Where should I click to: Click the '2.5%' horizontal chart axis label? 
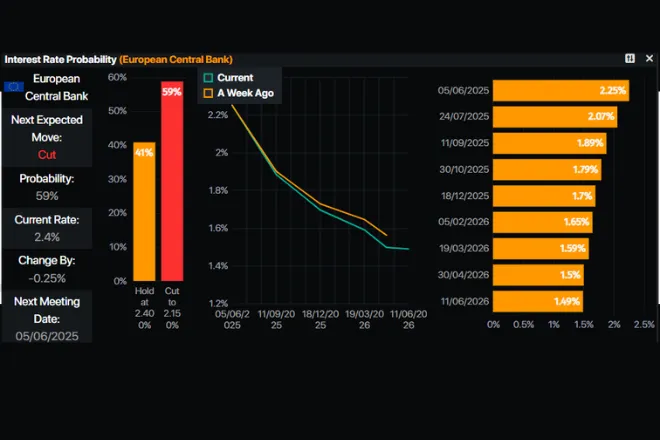[x=644, y=325]
